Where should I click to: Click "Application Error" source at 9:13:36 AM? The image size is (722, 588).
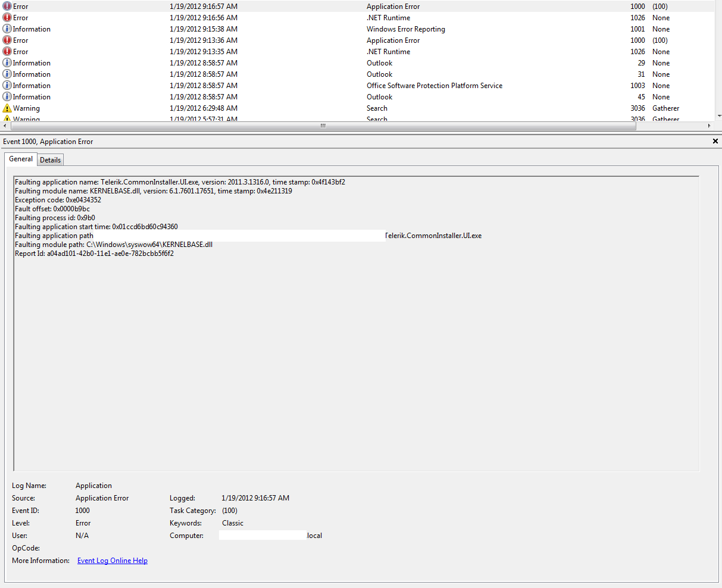point(393,40)
